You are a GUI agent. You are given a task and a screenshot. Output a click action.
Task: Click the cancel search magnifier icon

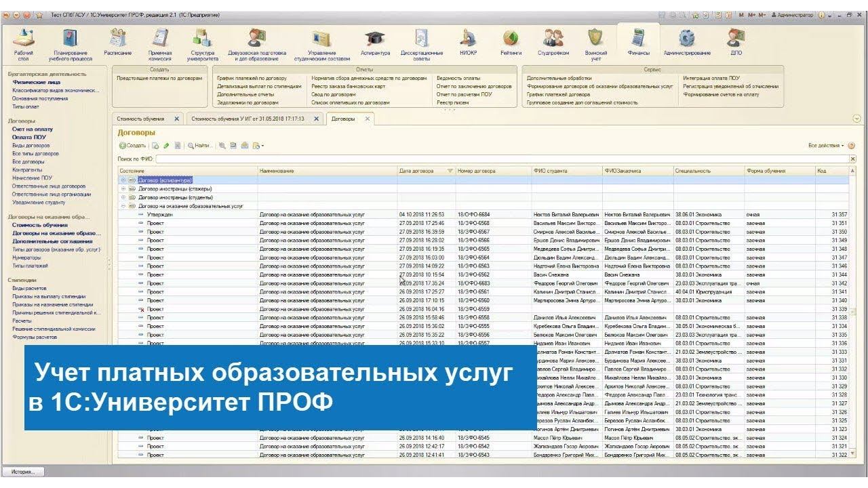pyautogui.click(x=222, y=146)
